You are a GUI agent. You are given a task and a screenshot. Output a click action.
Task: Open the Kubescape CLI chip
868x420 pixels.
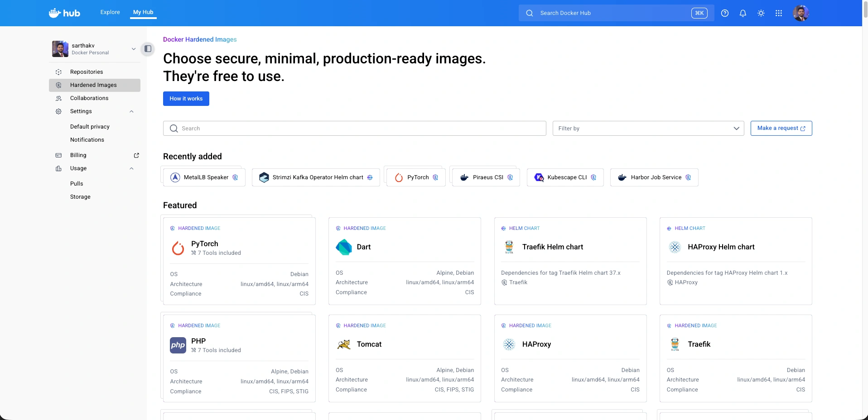[x=565, y=177]
